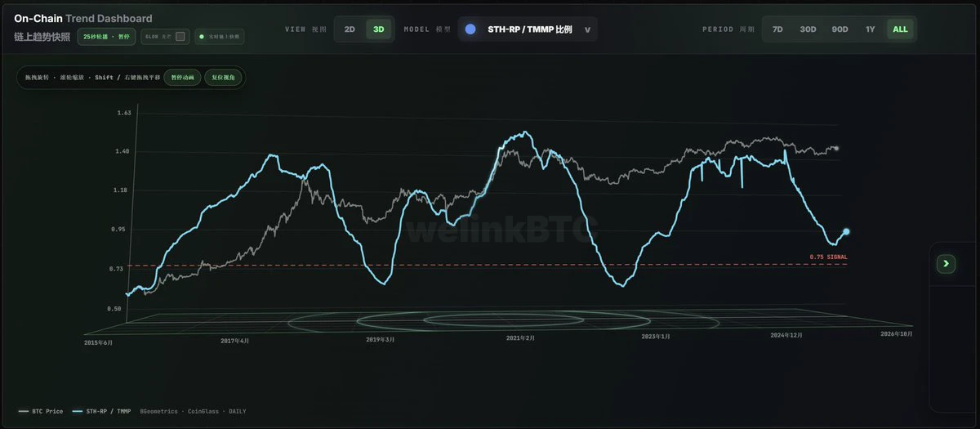Click the 链上趋势快照 subtitle
980x429 pixels.
(x=42, y=37)
